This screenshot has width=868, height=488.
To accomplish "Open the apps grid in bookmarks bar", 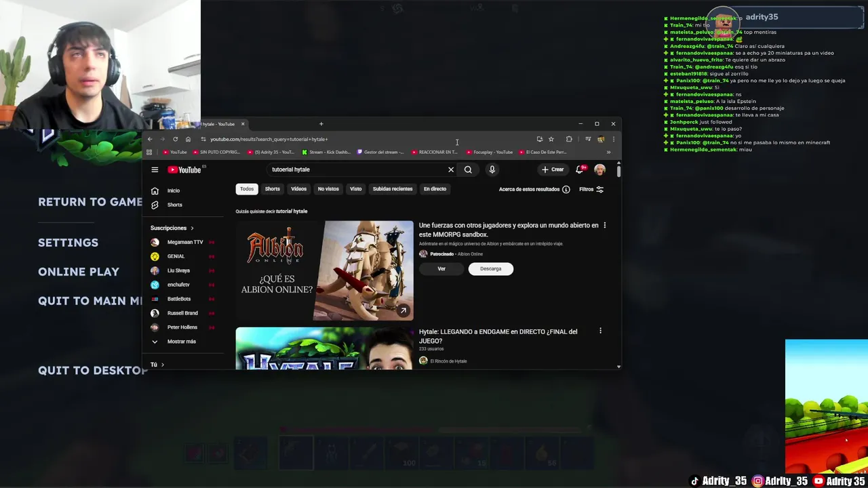I will [x=149, y=152].
